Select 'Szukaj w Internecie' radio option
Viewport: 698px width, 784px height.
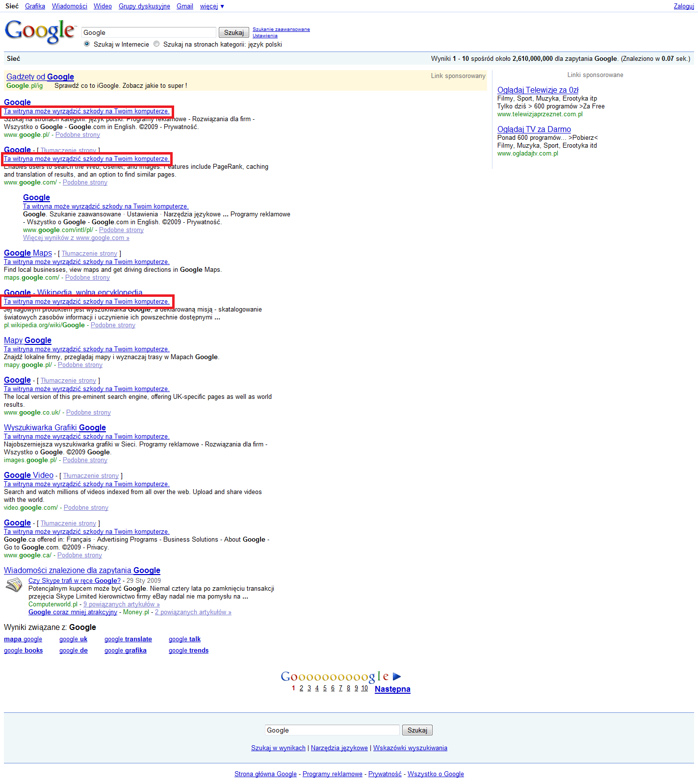[87, 44]
